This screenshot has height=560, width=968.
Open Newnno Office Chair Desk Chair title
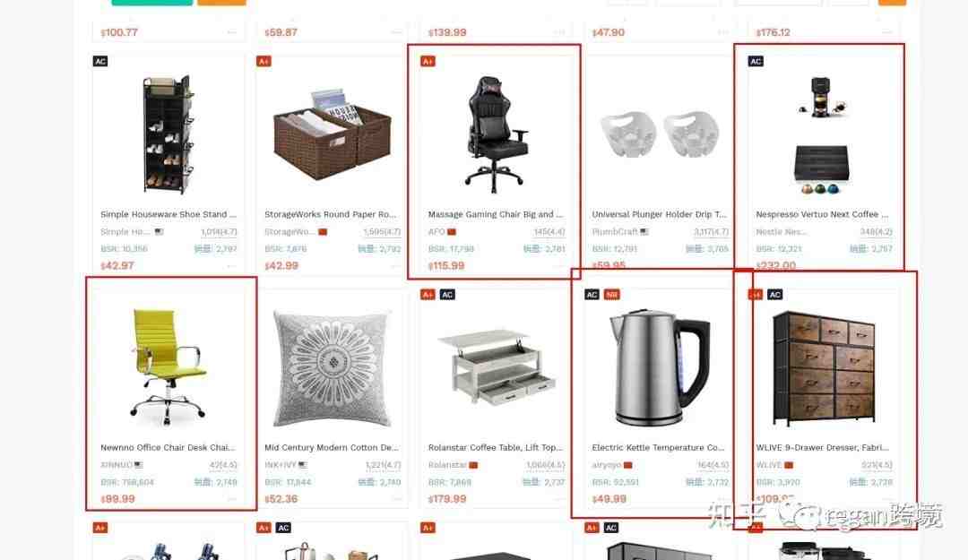pos(168,447)
